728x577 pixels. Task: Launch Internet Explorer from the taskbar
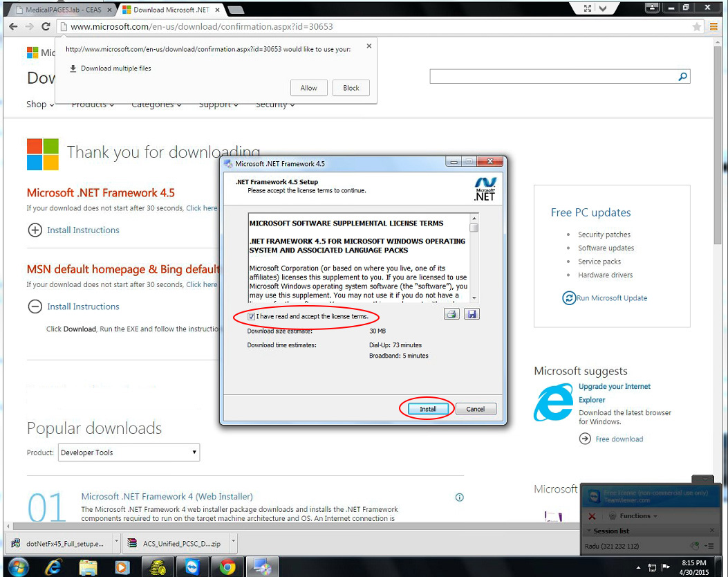click(x=53, y=567)
